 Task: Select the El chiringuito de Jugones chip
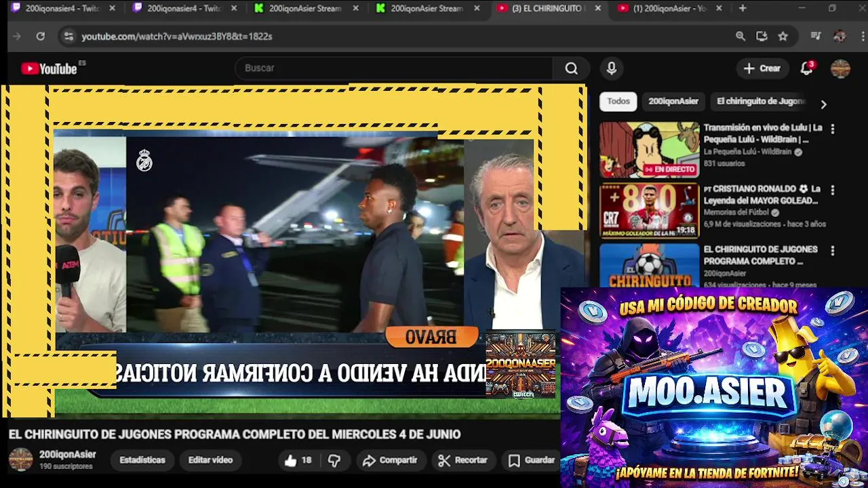[761, 102]
